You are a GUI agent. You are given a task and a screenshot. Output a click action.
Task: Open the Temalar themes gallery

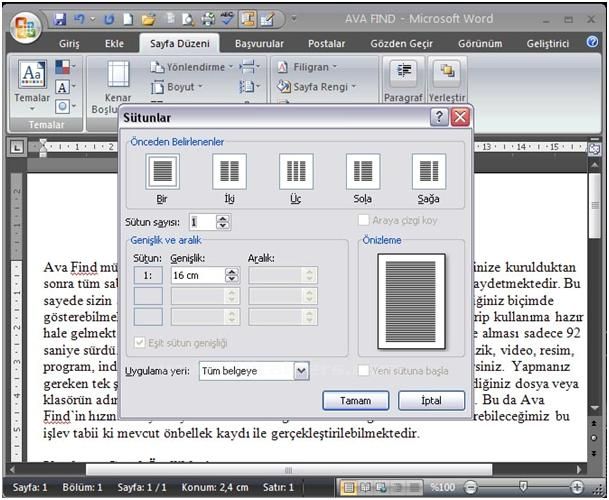(32, 85)
